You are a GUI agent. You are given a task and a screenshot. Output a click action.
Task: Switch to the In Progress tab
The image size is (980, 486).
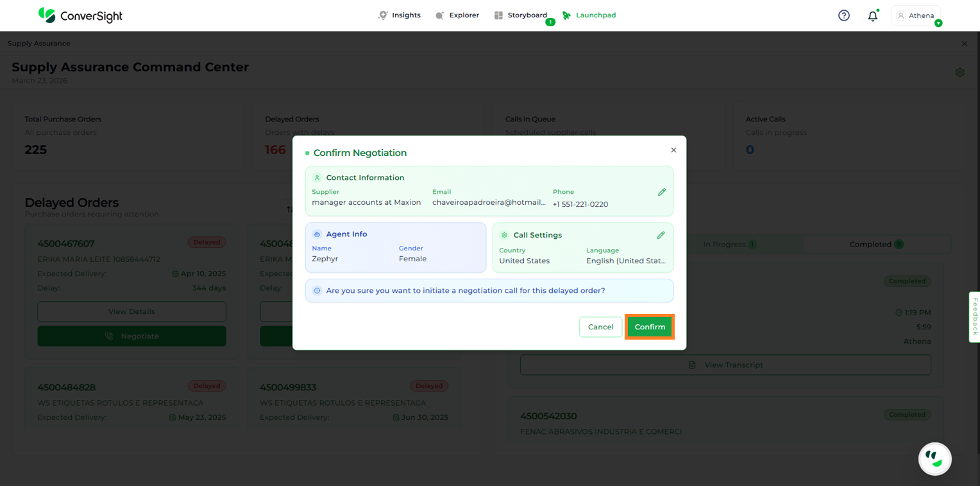coord(729,245)
